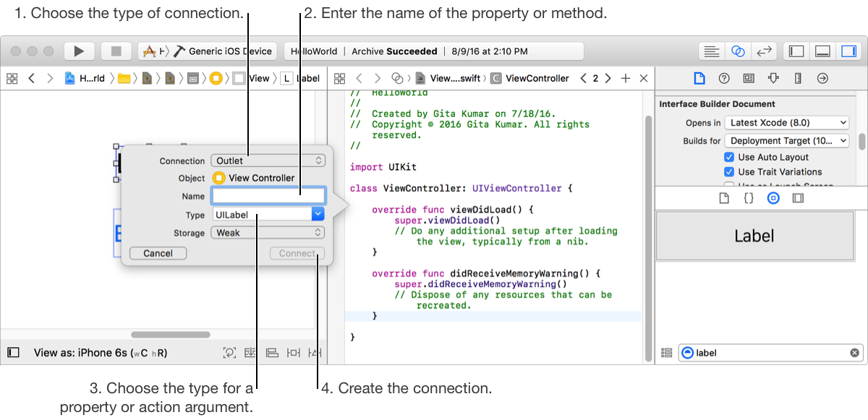This screenshot has height=420, width=868.
Task: Click Update Frames button in canvas bar
Action: 229,353
